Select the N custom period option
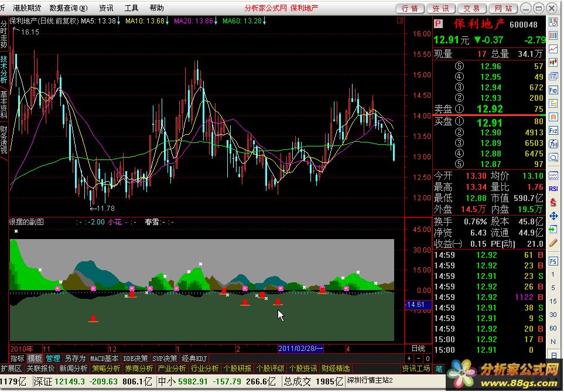The height and width of the screenshot is (392, 564). coord(553,342)
